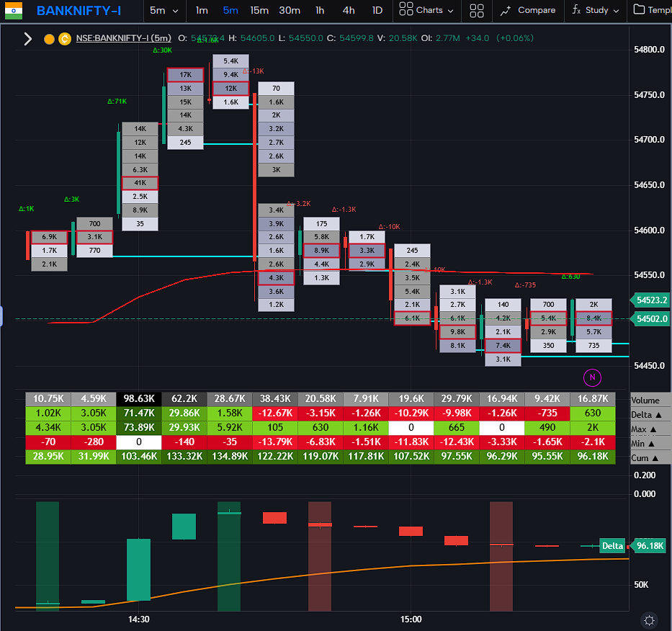This screenshot has height=631, width=672.
Task: Switch to the 15m timeframe
Action: [259, 11]
